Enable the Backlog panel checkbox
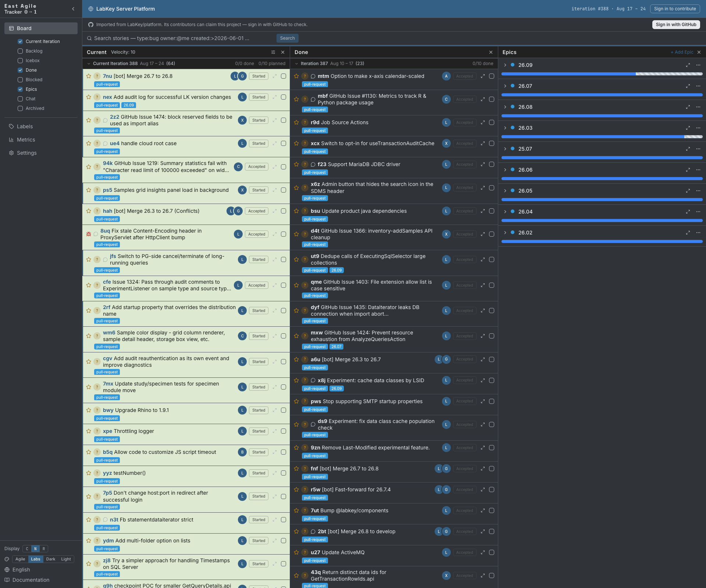 click(x=20, y=51)
